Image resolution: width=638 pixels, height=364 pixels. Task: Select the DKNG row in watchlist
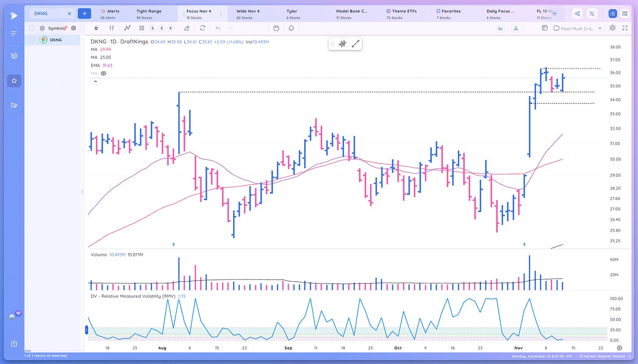click(x=53, y=40)
